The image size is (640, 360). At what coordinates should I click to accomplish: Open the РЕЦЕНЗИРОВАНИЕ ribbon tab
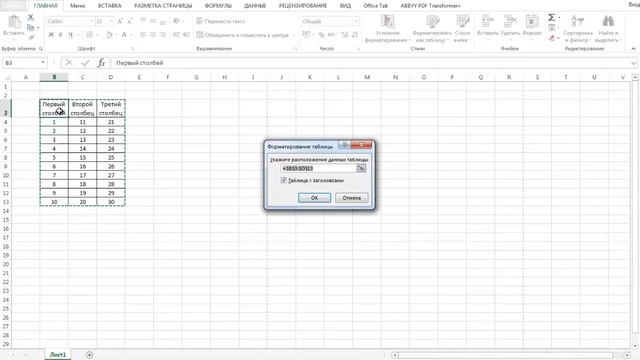[x=303, y=6]
